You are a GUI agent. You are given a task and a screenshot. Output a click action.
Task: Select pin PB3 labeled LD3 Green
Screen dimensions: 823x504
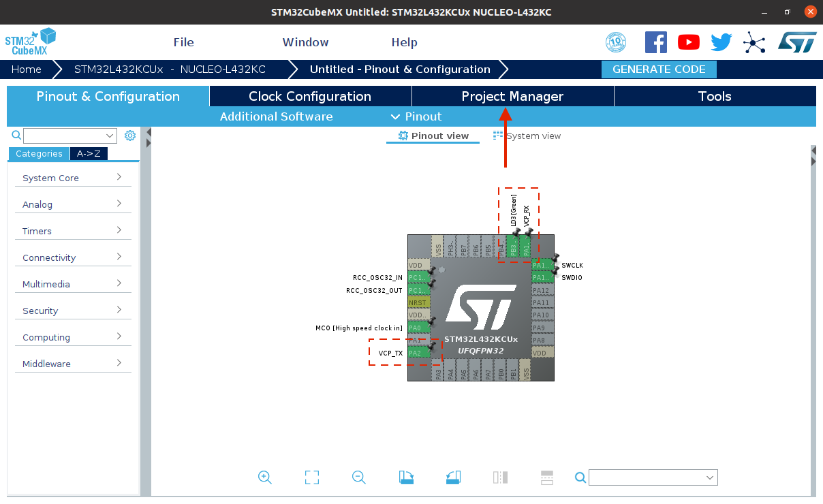(514, 247)
